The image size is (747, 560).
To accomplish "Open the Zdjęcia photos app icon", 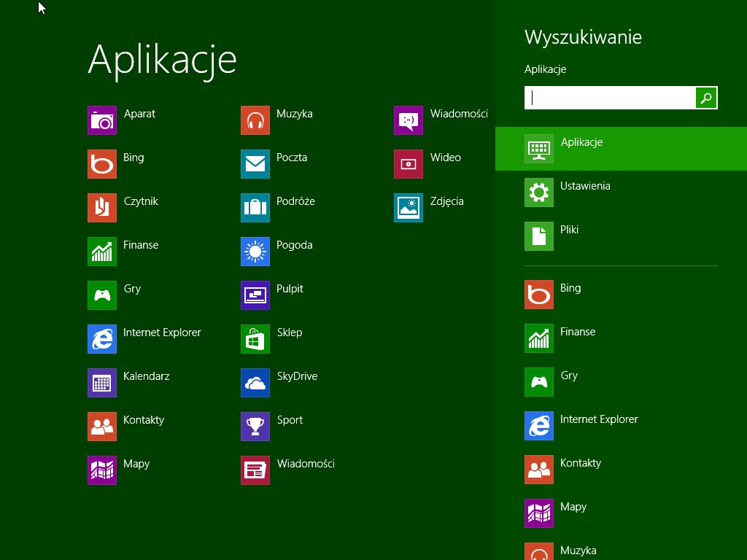I will tap(409, 208).
